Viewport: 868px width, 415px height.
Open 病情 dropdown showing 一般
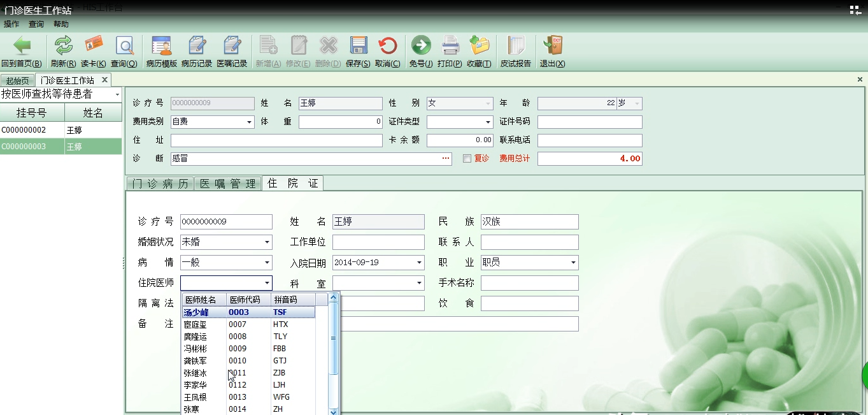(267, 263)
